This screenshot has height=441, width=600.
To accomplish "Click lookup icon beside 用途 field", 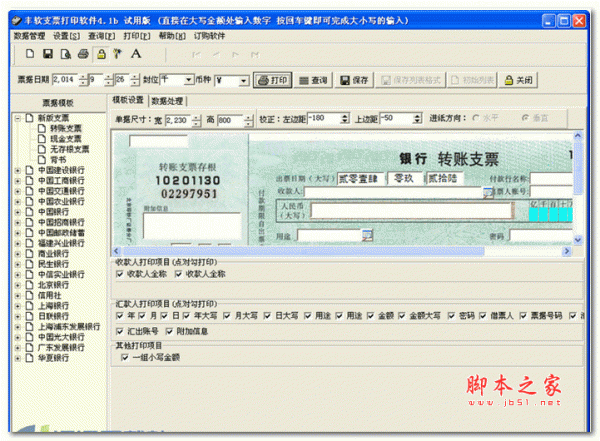I will point(367,235).
